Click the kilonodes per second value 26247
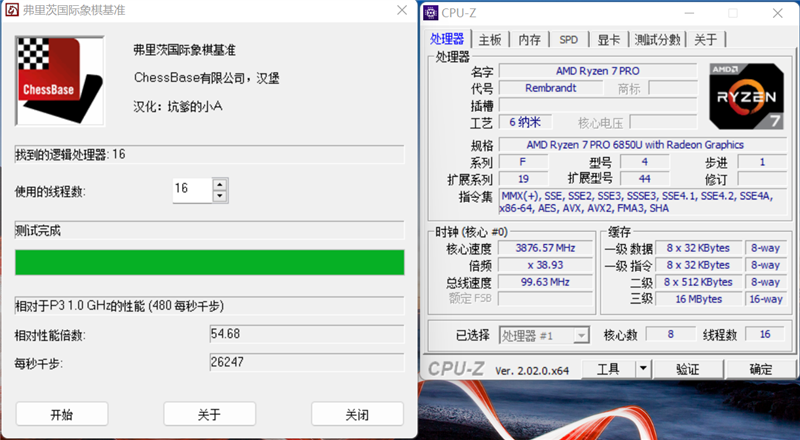Image resolution: width=800 pixels, height=440 pixels. (307, 362)
